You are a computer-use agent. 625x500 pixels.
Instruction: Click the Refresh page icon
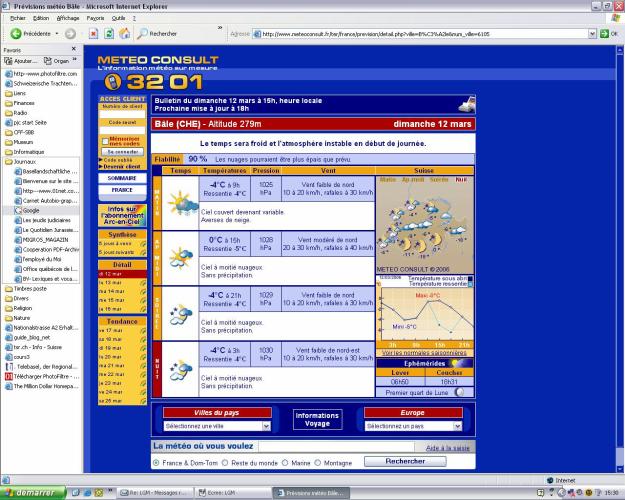pyautogui.click(x=109, y=34)
